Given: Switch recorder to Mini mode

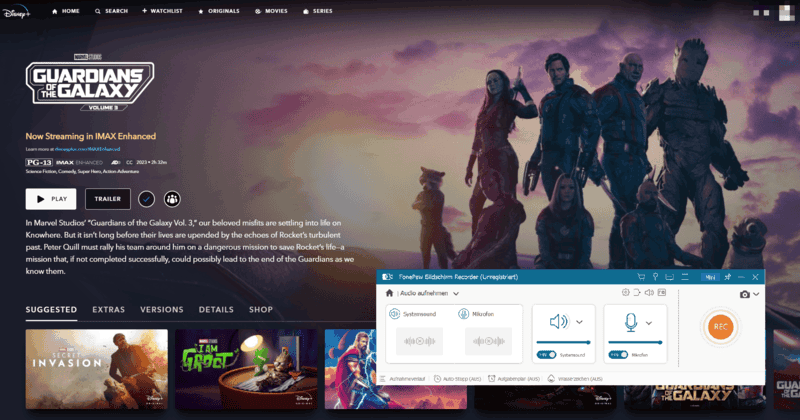Looking at the screenshot, I should [x=710, y=277].
